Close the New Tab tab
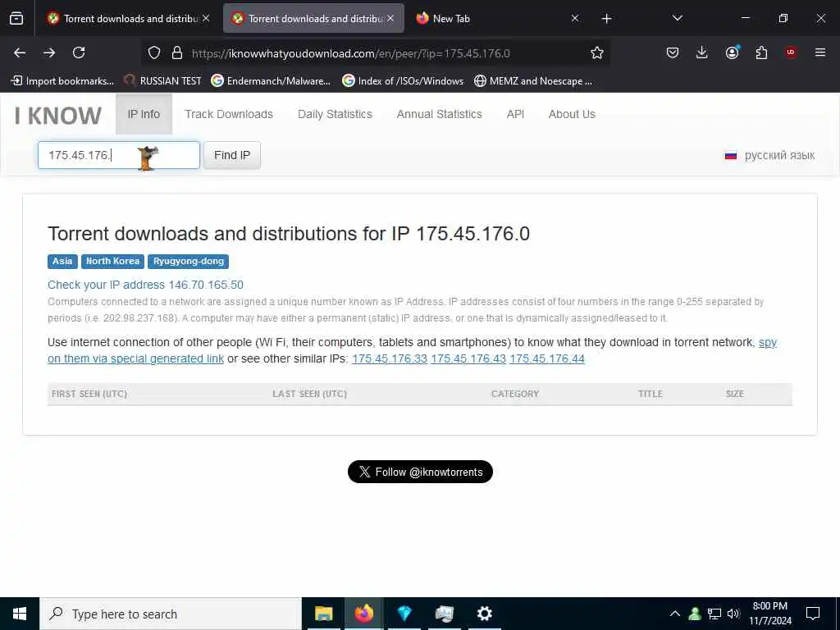The height and width of the screenshot is (630, 840). (575, 18)
